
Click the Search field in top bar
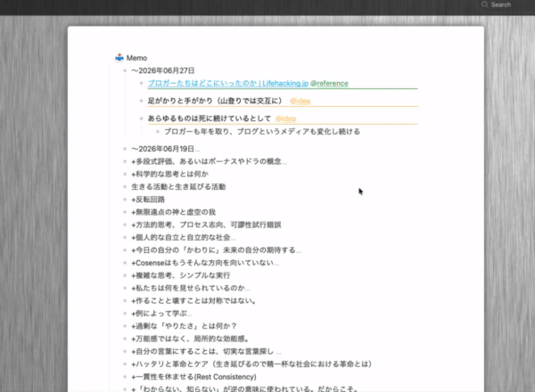(x=506, y=4)
